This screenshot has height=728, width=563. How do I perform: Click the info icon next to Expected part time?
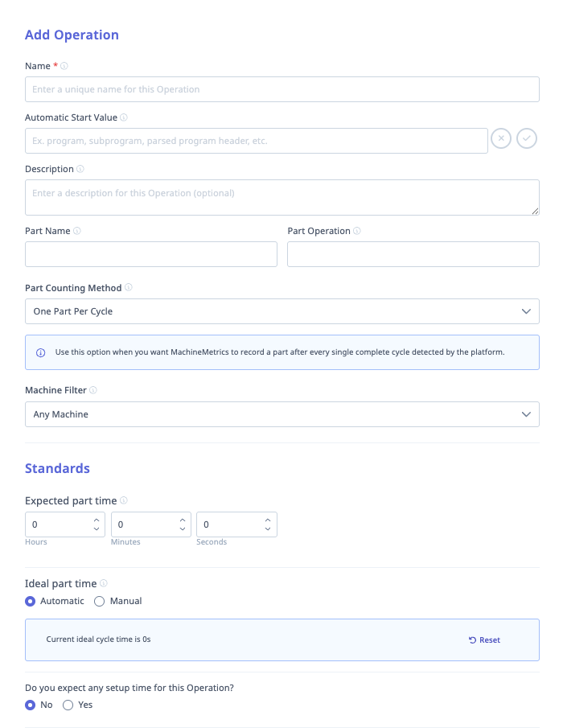(x=124, y=500)
